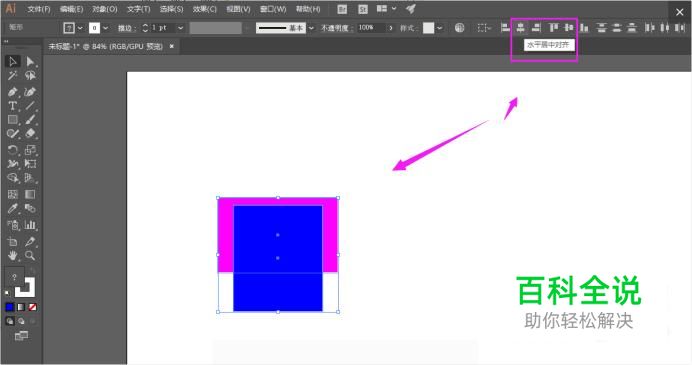Screen dimensions: 692x365
Task: Select the Blend tool
Action: pyautogui.click(x=30, y=208)
